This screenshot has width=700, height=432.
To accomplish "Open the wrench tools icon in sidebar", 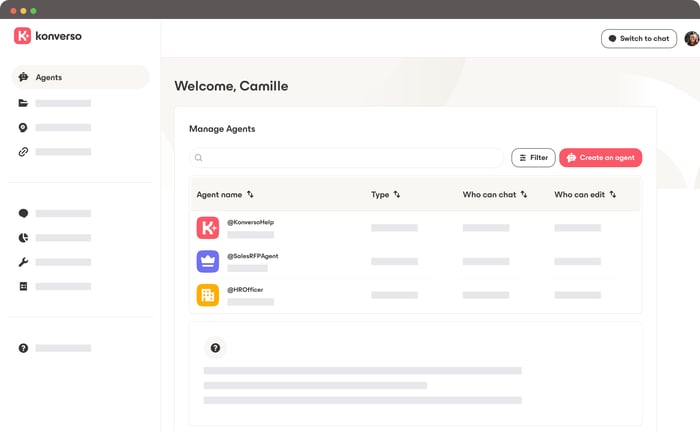I will tap(23, 262).
